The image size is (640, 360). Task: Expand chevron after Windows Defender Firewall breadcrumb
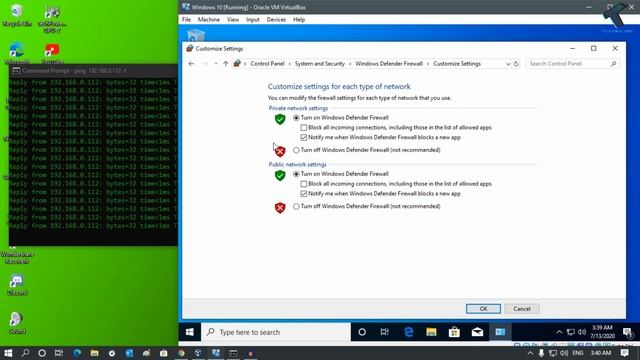pos(428,64)
